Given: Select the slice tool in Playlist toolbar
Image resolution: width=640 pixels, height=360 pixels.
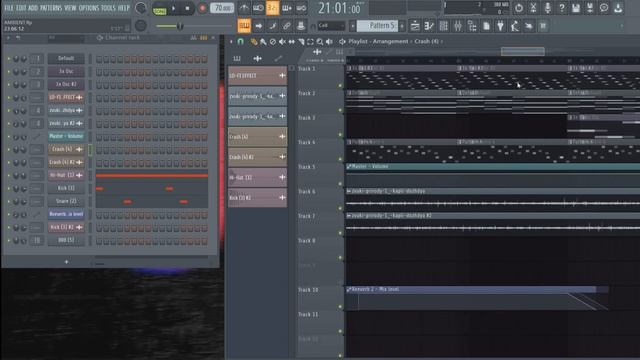Looking at the screenshot, I should tap(301, 41).
